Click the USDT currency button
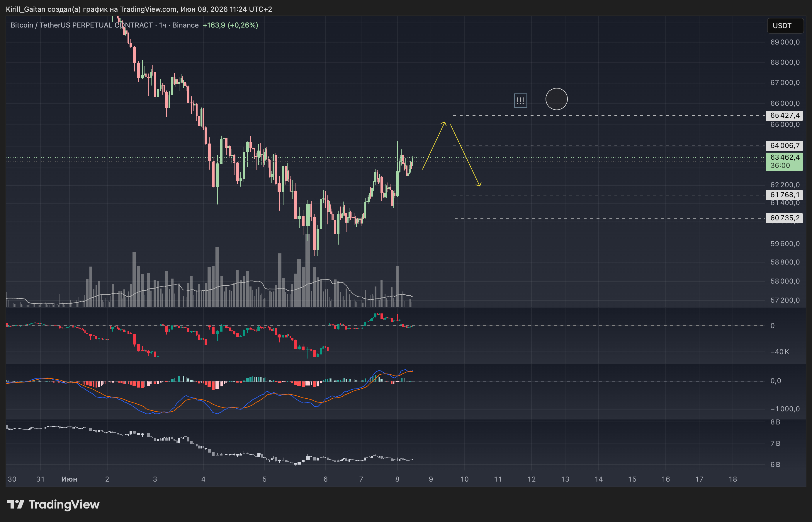The height and width of the screenshot is (522, 812). (x=785, y=26)
